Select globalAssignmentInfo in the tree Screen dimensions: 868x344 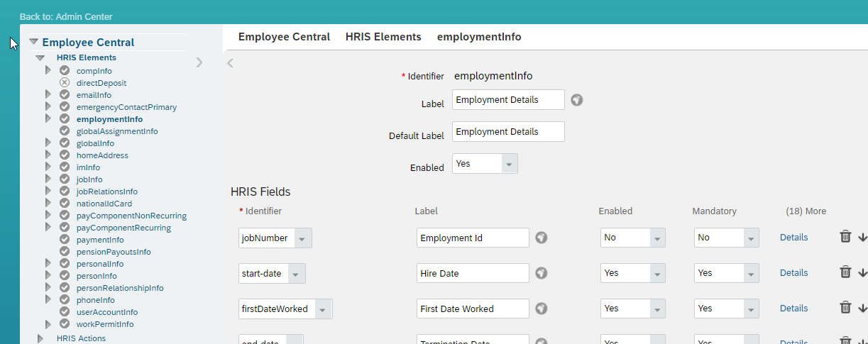(x=117, y=131)
